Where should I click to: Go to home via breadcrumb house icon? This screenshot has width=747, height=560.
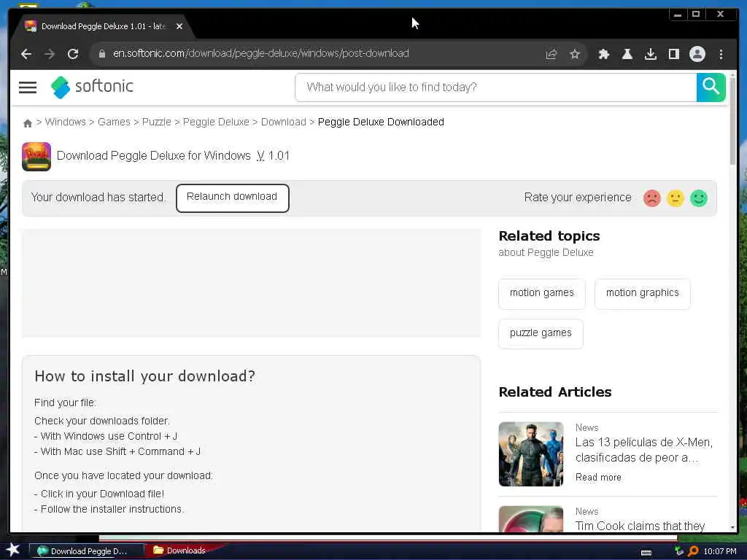pyautogui.click(x=28, y=122)
